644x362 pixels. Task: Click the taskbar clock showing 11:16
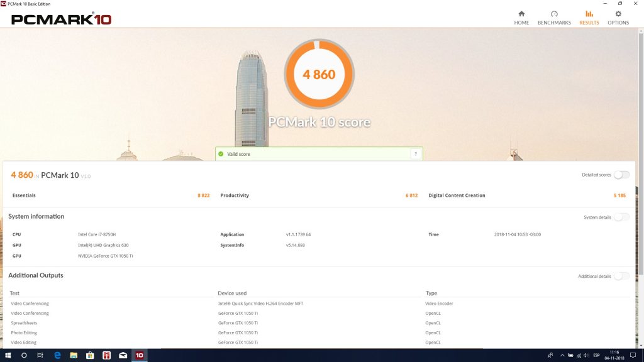pyautogui.click(x=614, y=355)
